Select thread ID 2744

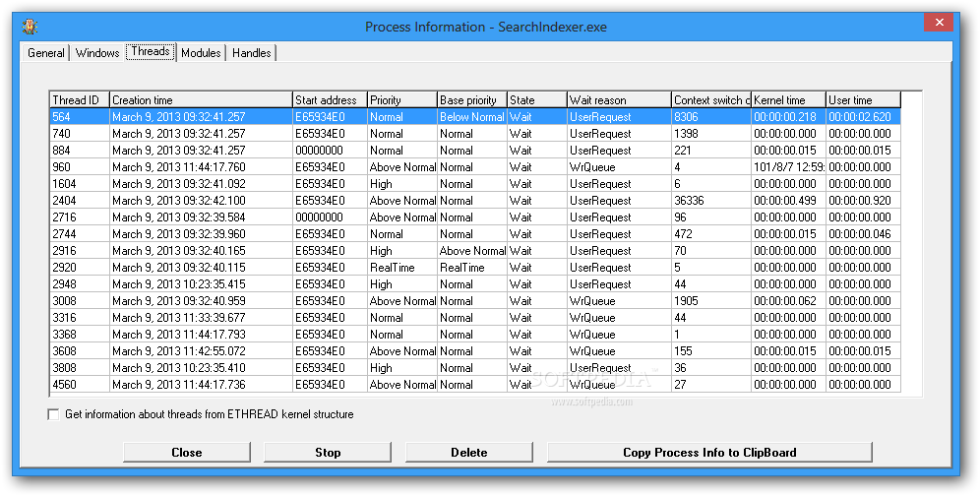(x=475, y=234)
